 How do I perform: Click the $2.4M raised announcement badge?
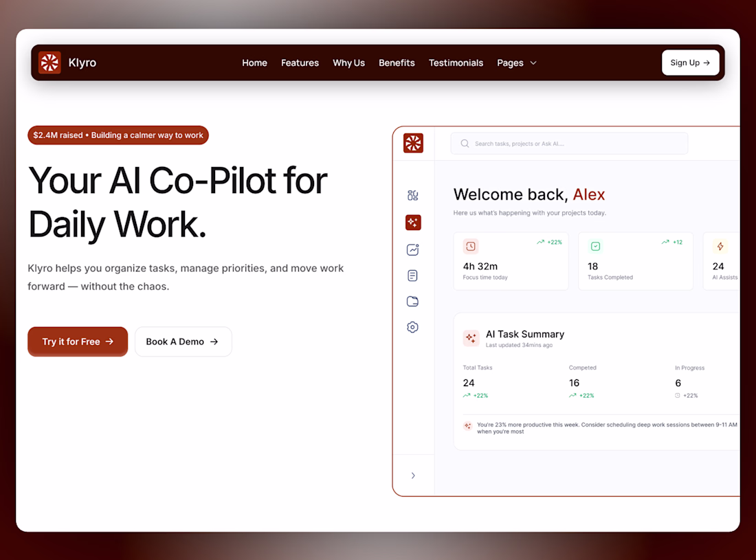coord(118,135)
